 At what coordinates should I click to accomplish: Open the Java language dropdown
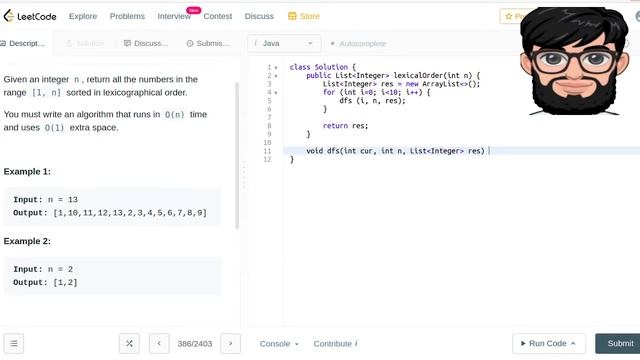pyautogui.click(x=284, y=43)
